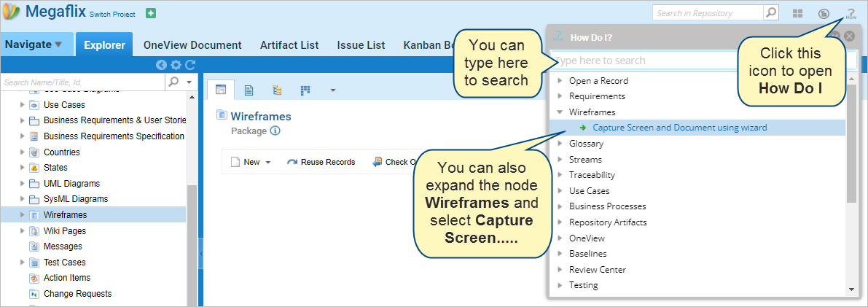Open the dashboard grid icon
868x307 pixels.
(x=798, y=13)
